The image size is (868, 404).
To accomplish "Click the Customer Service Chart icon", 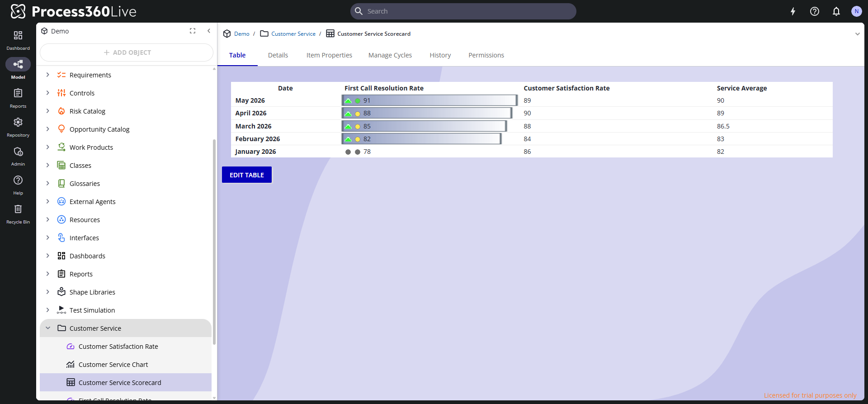I will pos(71,364).
